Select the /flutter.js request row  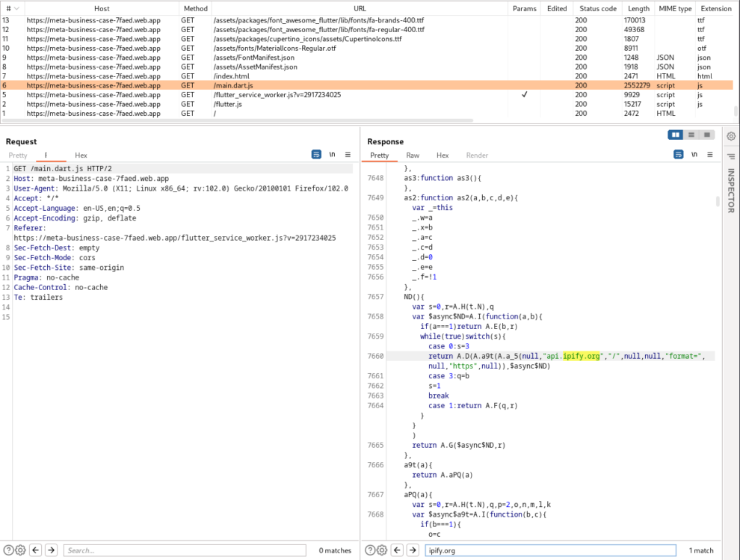click(x=227, y=104)
